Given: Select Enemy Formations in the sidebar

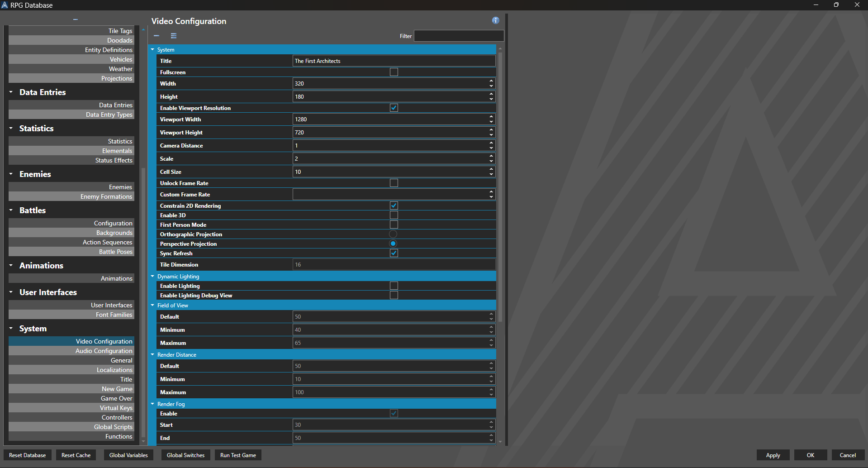Looking at the screenshot, I should tap(106, 196).
